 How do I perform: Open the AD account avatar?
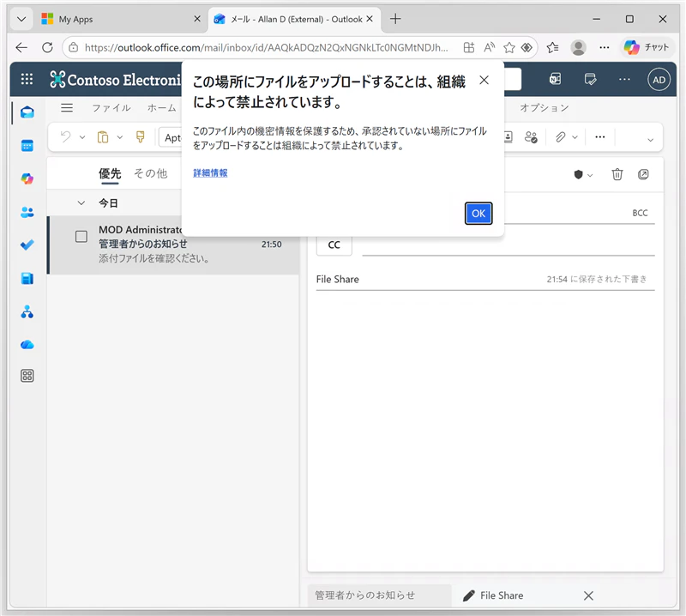tap(659, 80)
